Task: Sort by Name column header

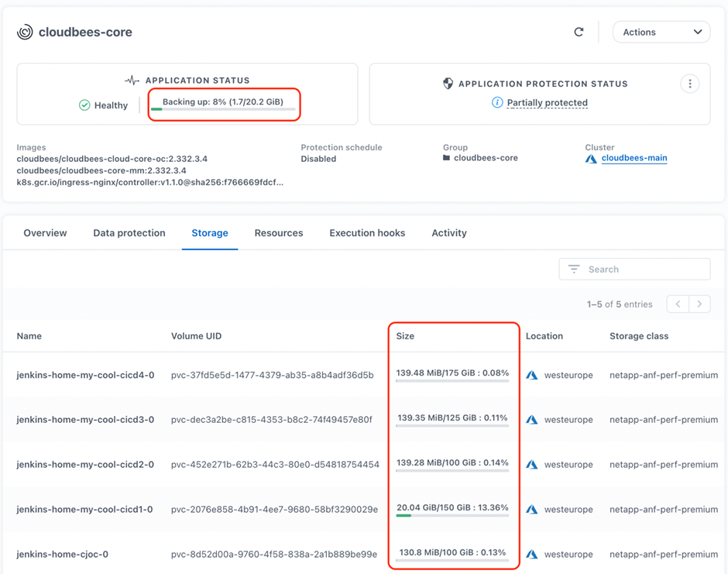Action: point(29,335)
